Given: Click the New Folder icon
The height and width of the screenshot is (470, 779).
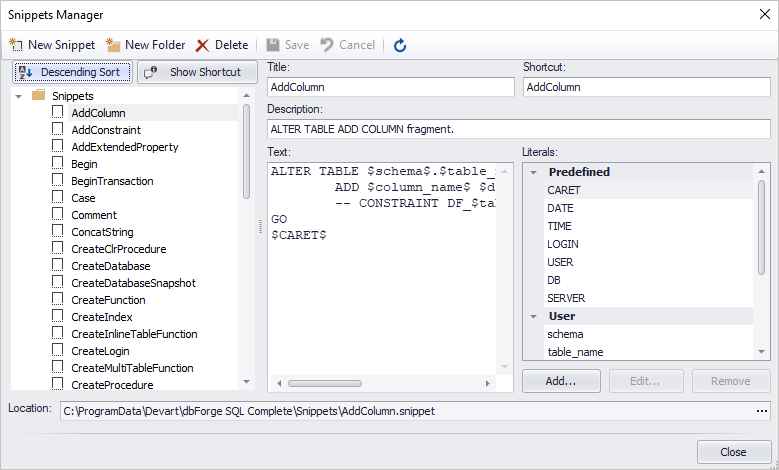Looking at the screenshot, I should pyautogui.click(x=113, y=45).
